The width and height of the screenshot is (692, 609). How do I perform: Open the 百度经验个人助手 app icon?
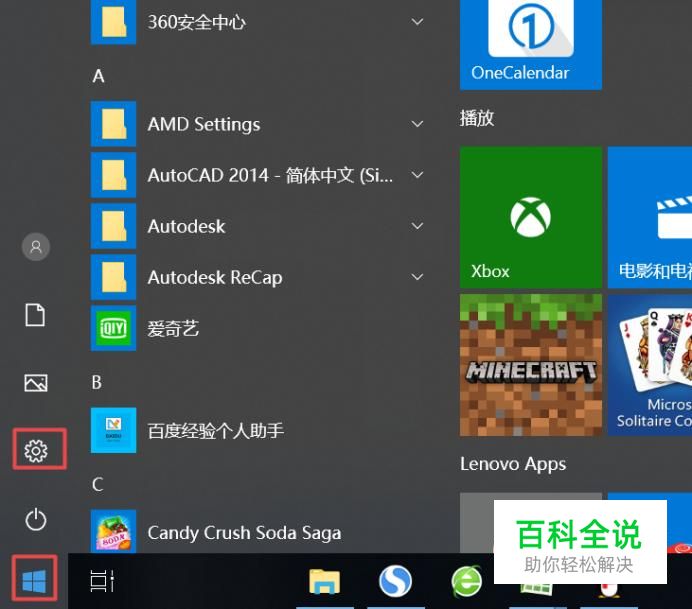click(x=113, y=430)
